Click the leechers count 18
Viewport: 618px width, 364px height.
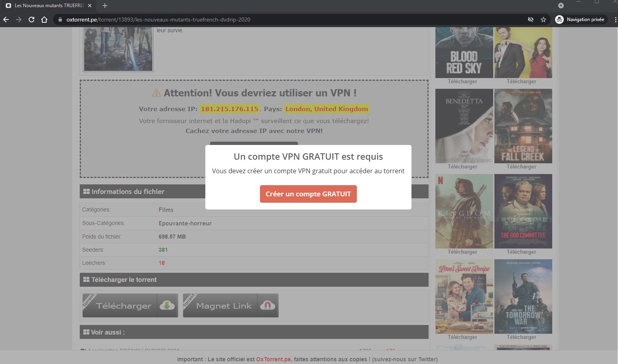pos(161,263)
